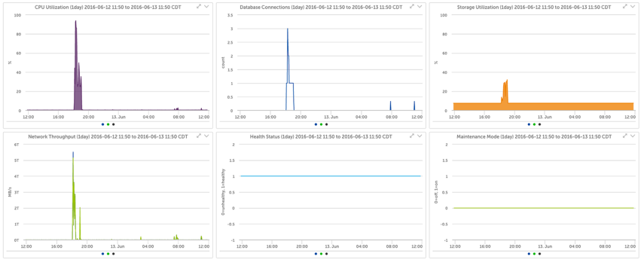Click the black dot under Maintenance Mode chart
Viewport: 644px width, 275px height.
click(x=539, y=254)
